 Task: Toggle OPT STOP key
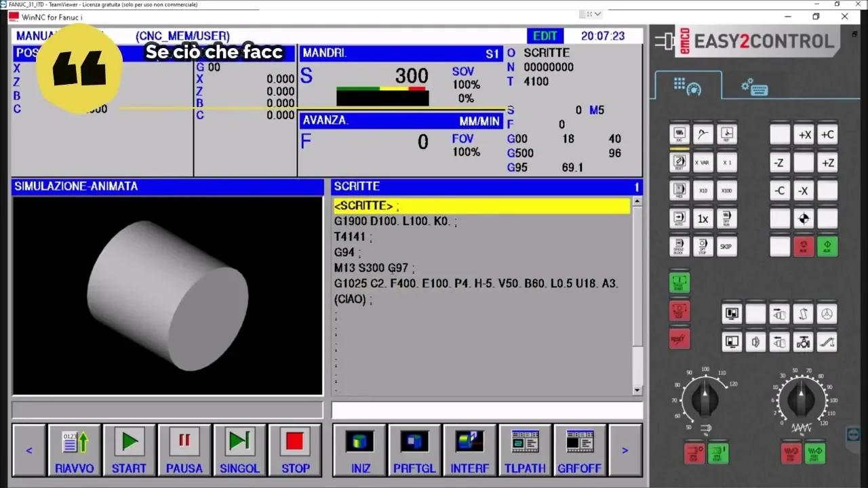(703, 246)
